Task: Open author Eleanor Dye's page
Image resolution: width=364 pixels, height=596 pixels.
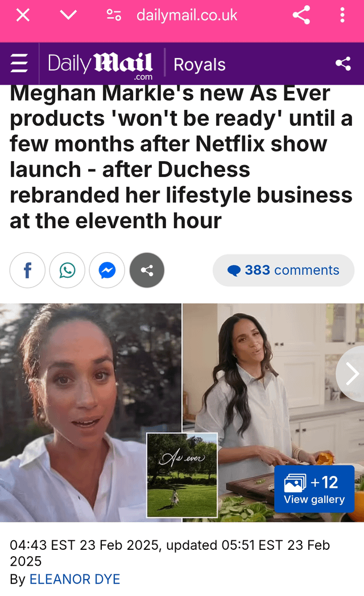Action: [75, 579]
